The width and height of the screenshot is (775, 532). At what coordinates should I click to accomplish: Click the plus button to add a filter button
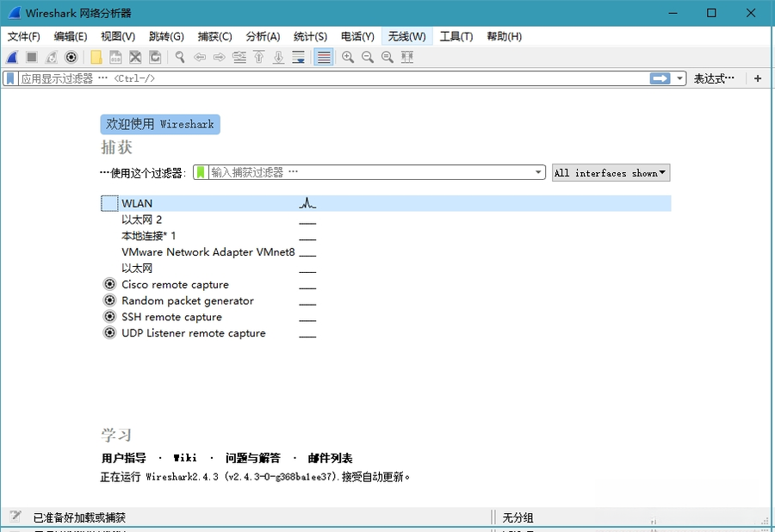click(758, 78)
